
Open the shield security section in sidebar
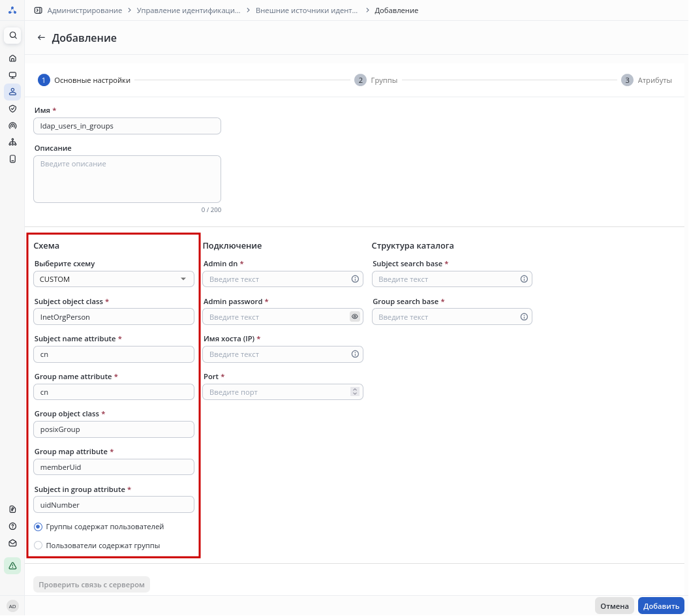pos(12,108)
